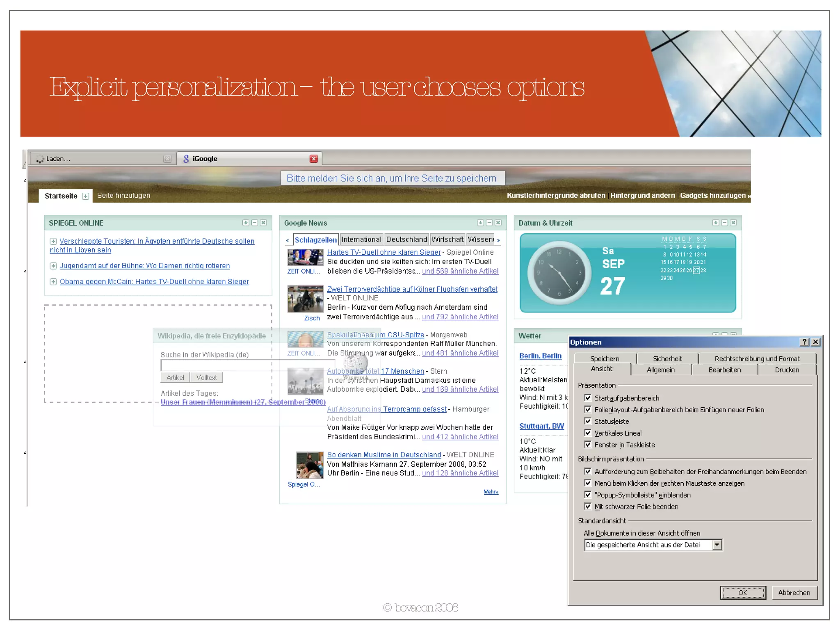This screenshot has height=630, width=840.
Task: Open Google News gadget menu arrow
Action: pos(480,223)
